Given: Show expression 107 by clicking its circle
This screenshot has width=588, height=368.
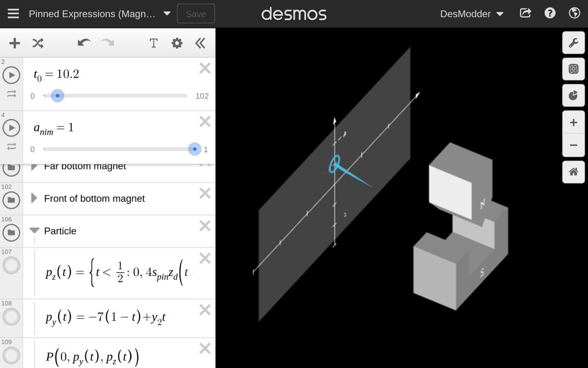Looking at the screenshot, I should point(11,265).
